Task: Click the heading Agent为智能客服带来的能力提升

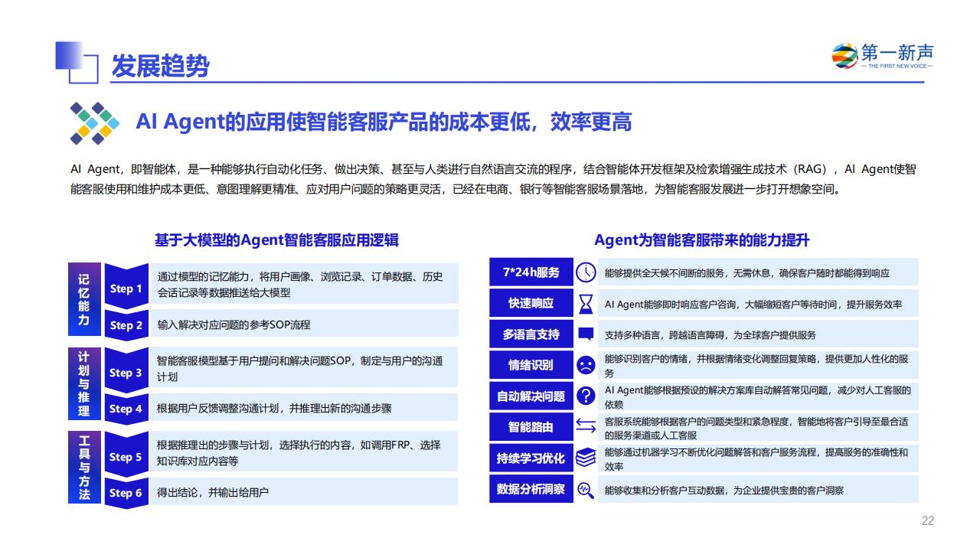Action: tap(702, 240)
